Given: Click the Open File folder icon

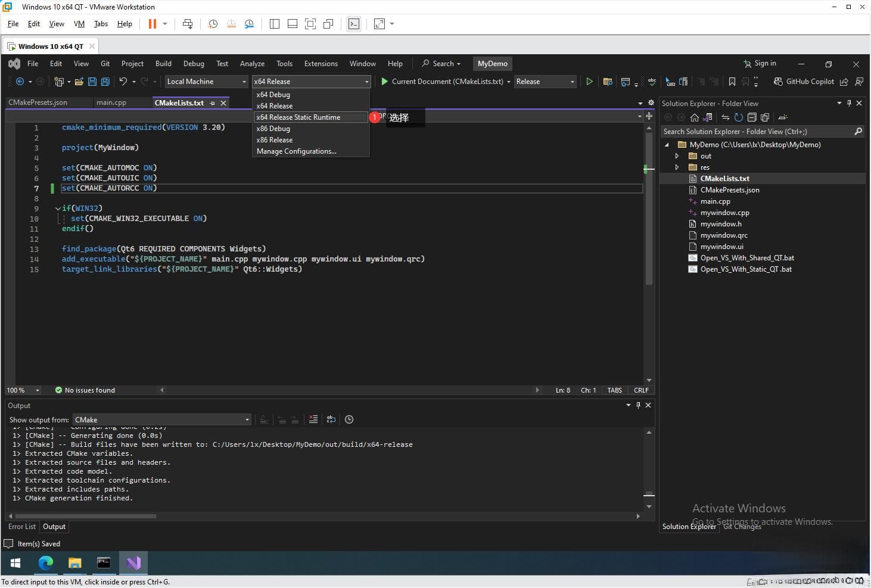Looking at the screenshot, I should (x=79, y=82).
